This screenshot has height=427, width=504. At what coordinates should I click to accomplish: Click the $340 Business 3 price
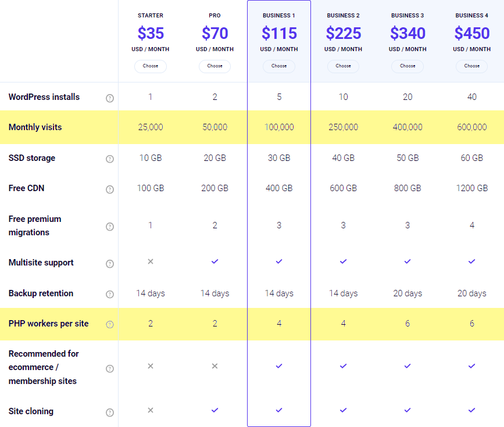point(408,33)
